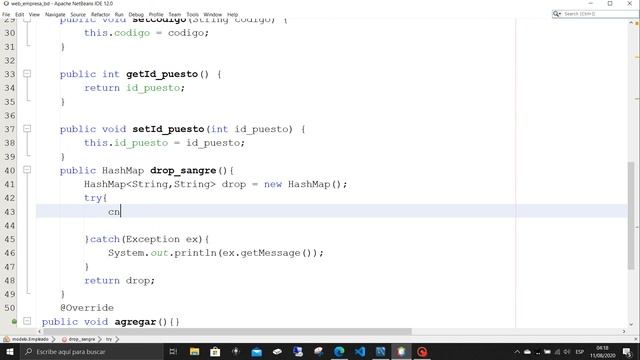Switch to NetBeans IDE taskbar icon
The width and height of the screenshot is (640, 360).
(401, 351)
